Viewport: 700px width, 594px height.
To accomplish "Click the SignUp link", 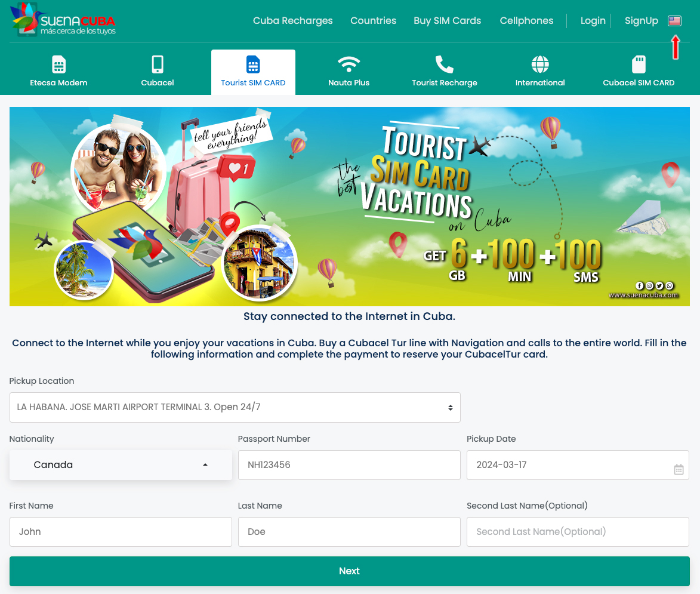I will (x=641, y=20).
